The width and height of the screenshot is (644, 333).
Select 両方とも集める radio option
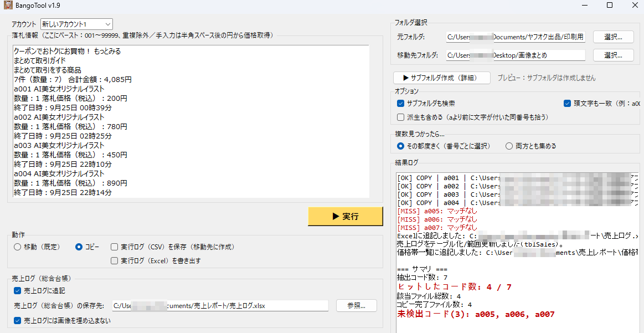509,146
